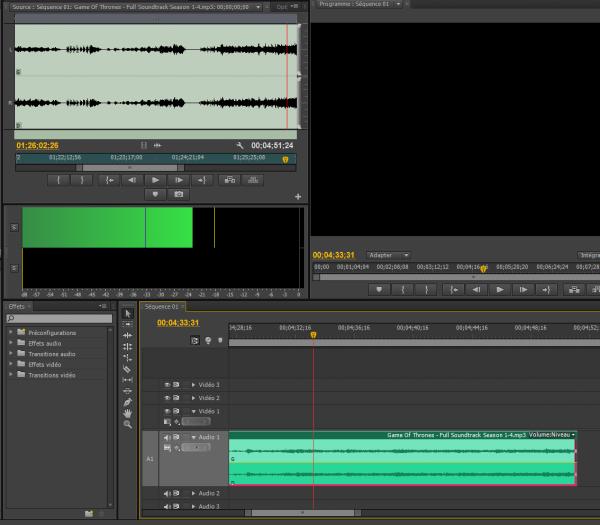Expand the Transitions audio folder
The image size is (600, 525).
11,353
